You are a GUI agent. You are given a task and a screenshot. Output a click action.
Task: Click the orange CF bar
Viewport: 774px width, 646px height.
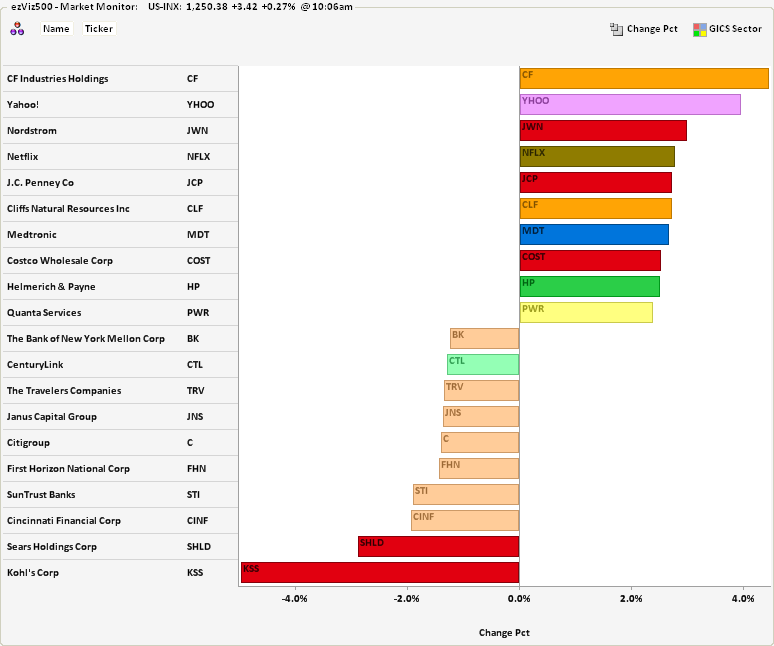click(x=644, y=78)
